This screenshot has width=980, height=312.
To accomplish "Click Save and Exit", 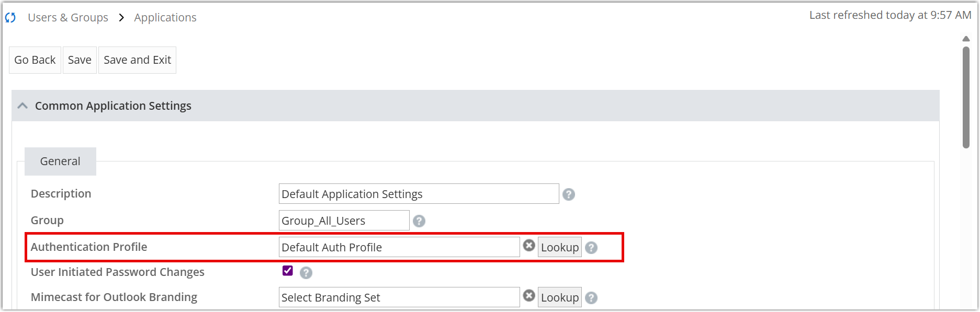I will pos(137,60).
